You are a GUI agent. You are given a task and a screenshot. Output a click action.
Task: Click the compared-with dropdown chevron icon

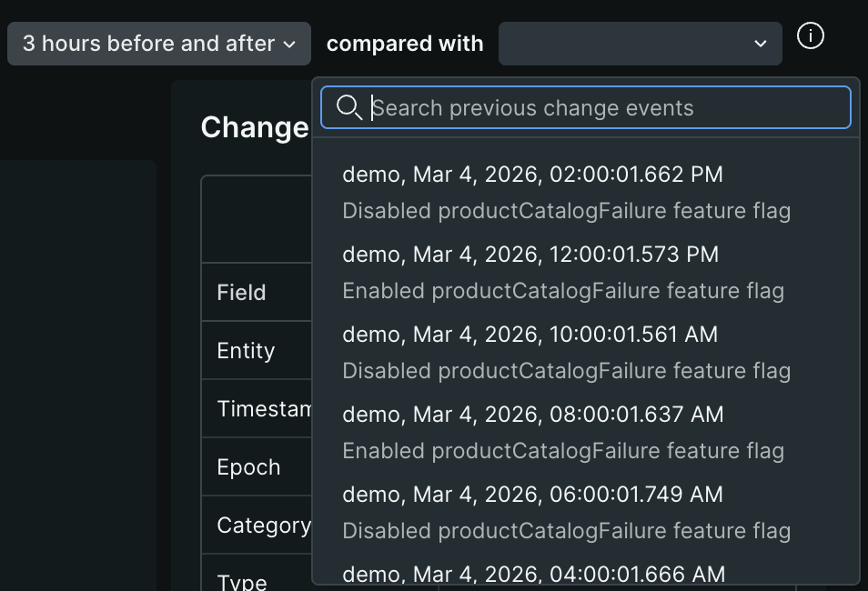pos(760,43)
